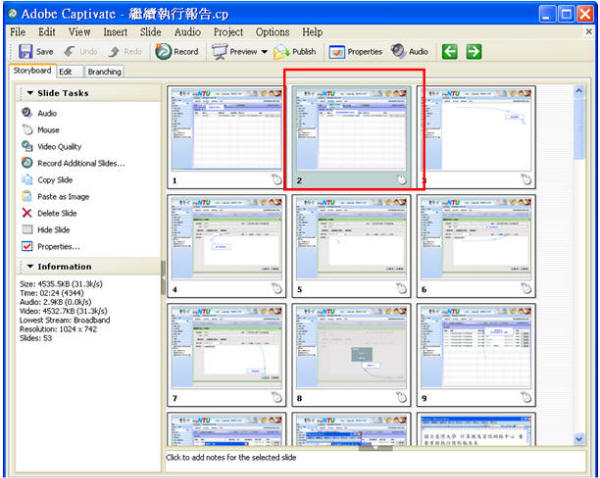The width and height of the screenshot is (600, 478).
Task: Open the Slide menu
Action: (x=150, y=32)
